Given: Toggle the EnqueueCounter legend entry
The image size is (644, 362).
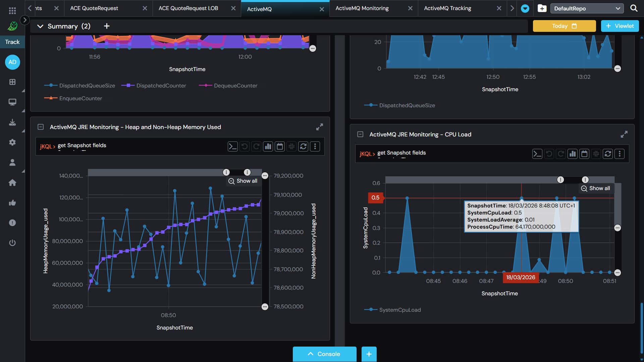Looking at the screenshot, I should click(80, 98).
